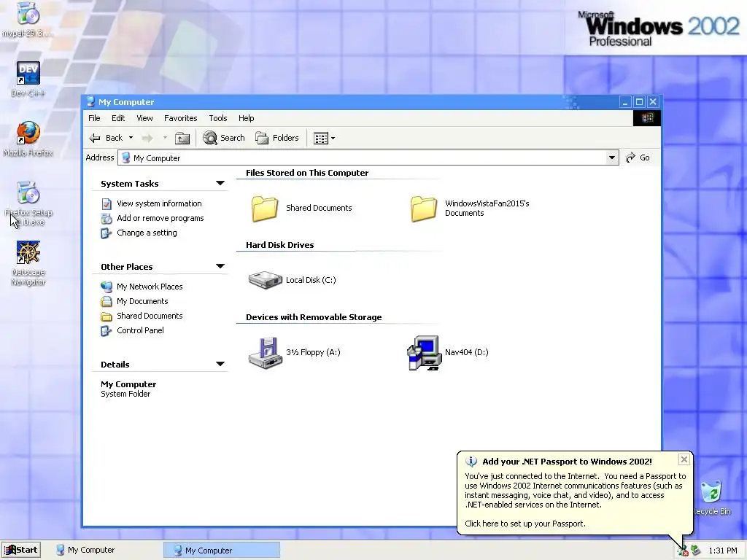The width and height of the screenshot is (747, 560).
Task: Click the 1:31 PM taskbar clock
Action: 723,551
